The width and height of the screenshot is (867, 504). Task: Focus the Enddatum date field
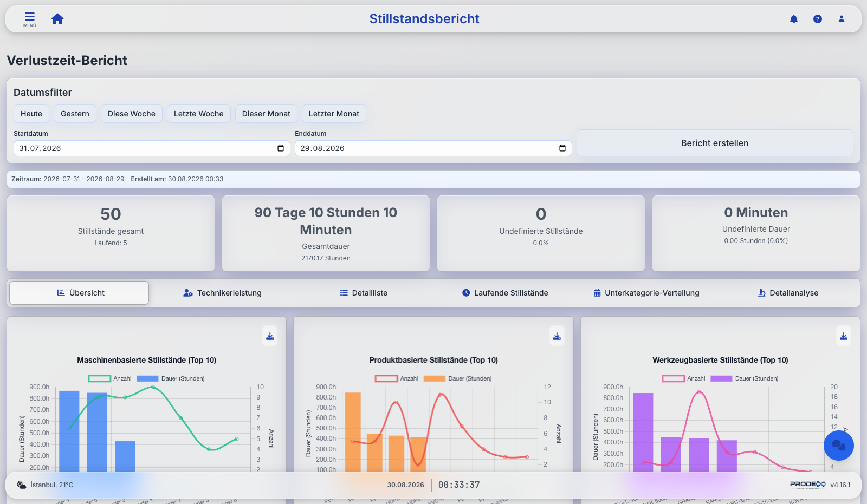coord(433,148)
